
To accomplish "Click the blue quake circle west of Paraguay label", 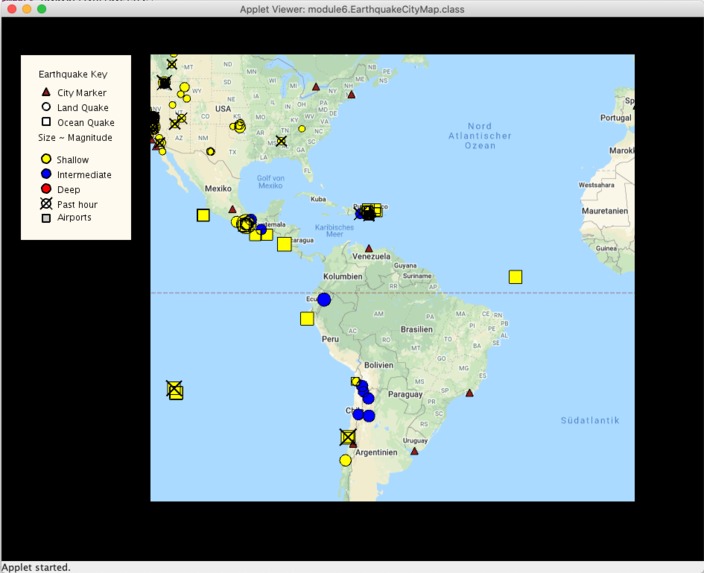I will (x=368, y=398).
